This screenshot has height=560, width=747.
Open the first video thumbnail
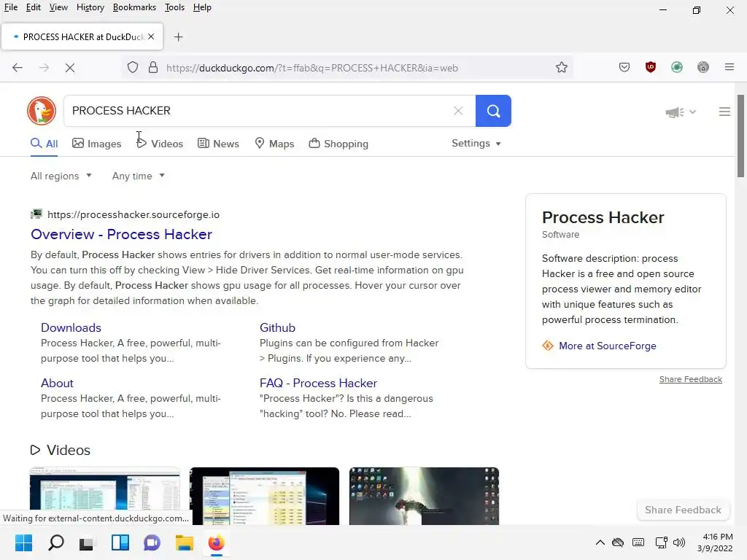point(105,496)
